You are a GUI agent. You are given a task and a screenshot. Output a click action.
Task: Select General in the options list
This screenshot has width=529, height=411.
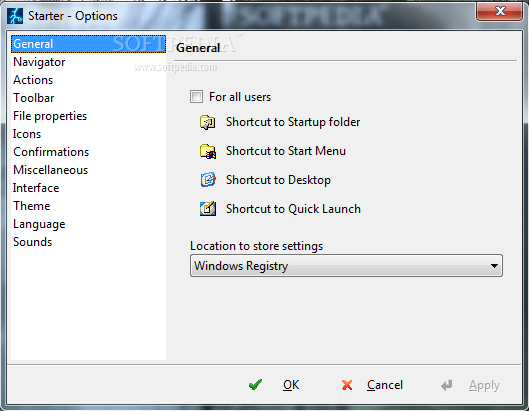[88, 44]
